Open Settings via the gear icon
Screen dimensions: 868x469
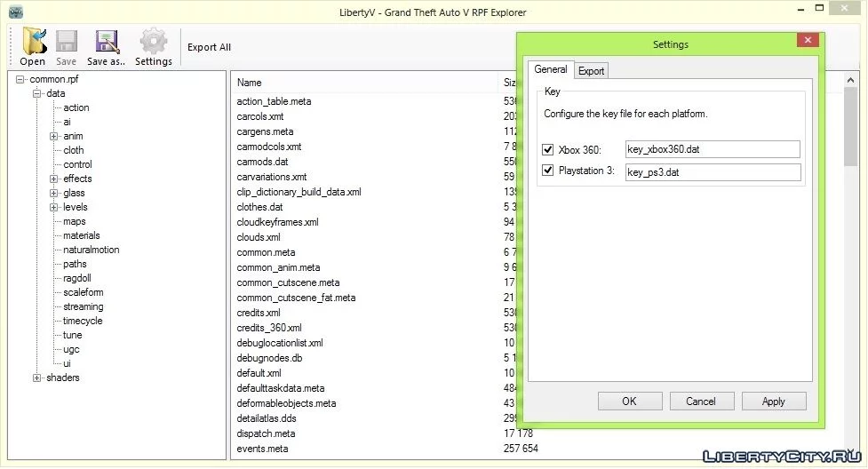click(x=154, y=41)
